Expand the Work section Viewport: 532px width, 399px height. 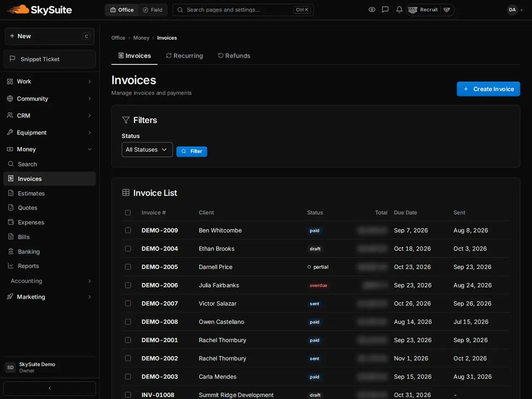49,81
